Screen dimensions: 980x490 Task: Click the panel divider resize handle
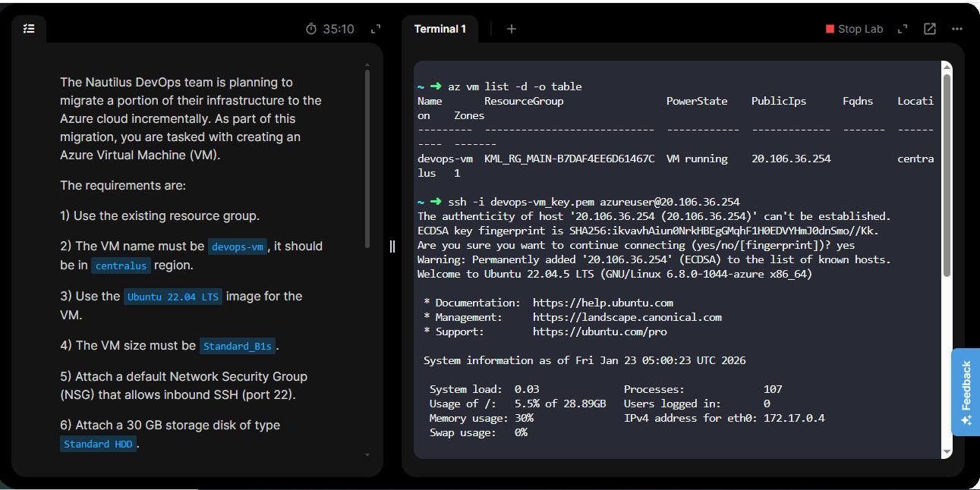(392, 247)
